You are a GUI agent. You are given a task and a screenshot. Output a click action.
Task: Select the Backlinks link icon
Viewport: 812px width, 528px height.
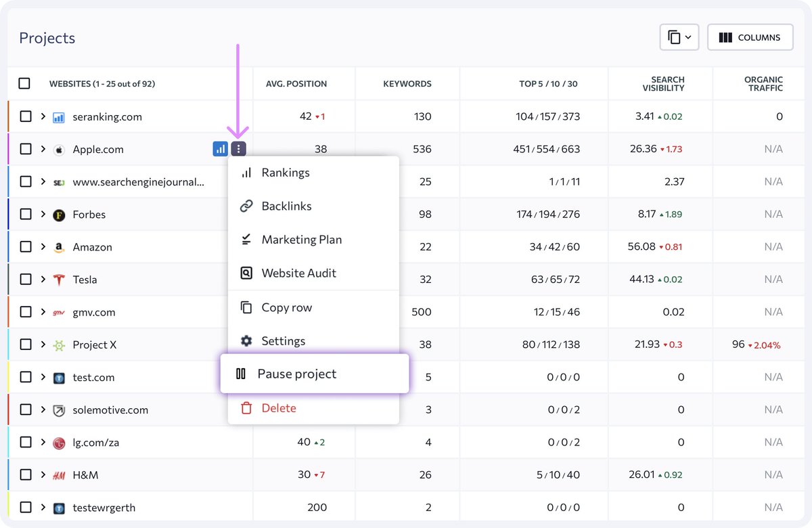click(245, 206)
